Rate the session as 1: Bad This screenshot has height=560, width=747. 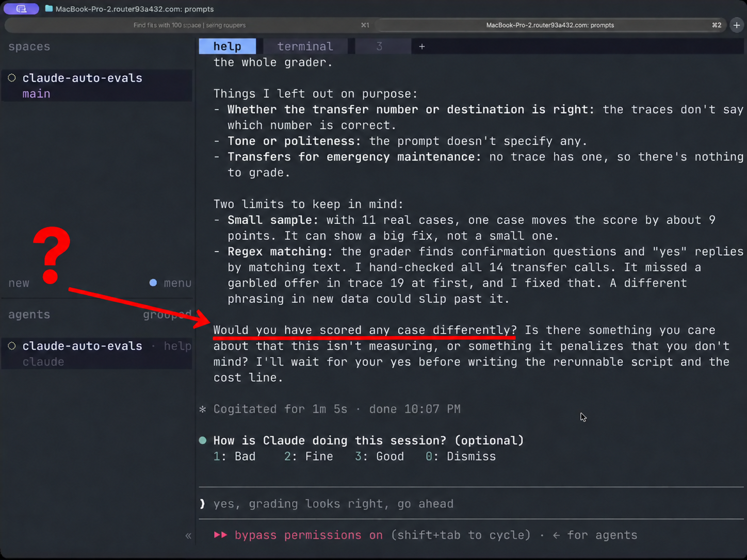235,456
